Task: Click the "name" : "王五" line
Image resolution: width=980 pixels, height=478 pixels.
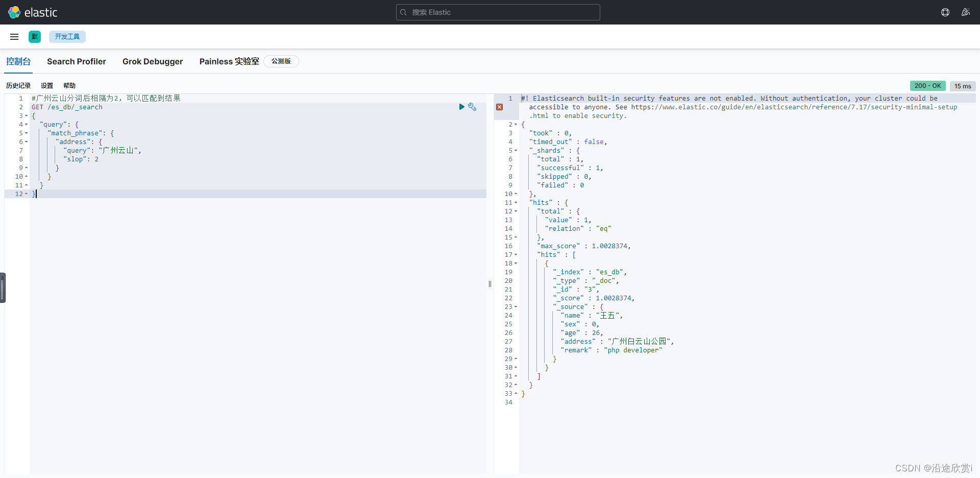Action: click(592, 316)
